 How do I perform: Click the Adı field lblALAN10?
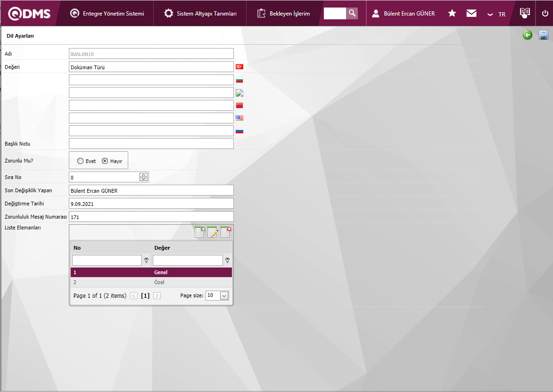tap(151, 54)
